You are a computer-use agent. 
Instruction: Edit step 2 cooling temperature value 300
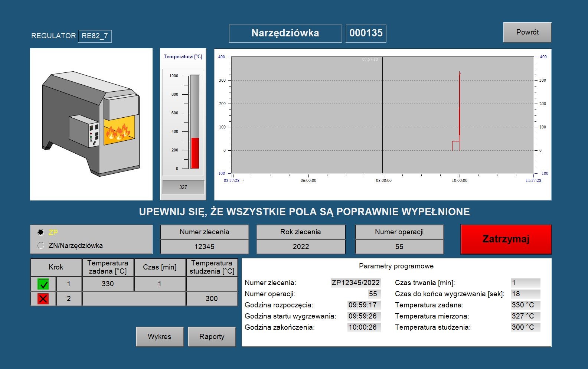point(212,299)
